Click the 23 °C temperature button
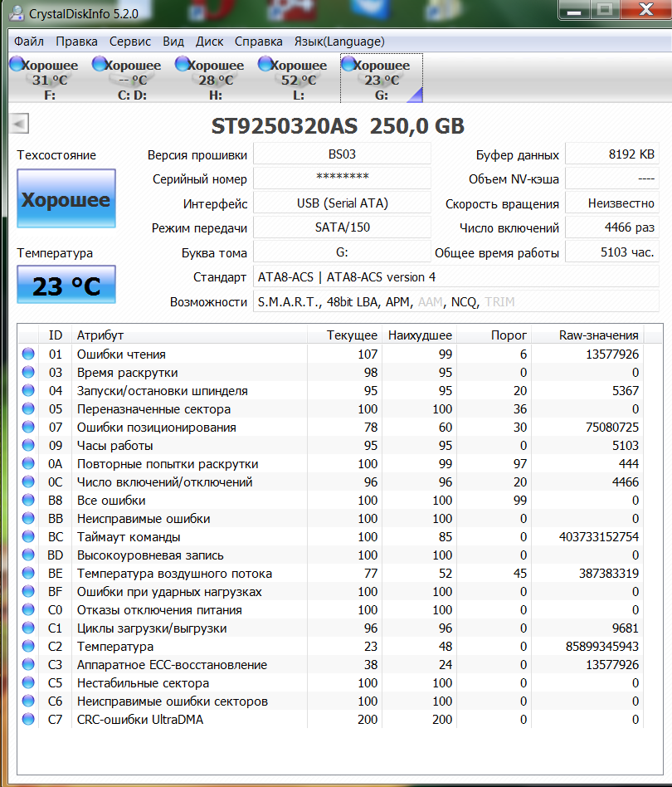 [x=66, y=285]
